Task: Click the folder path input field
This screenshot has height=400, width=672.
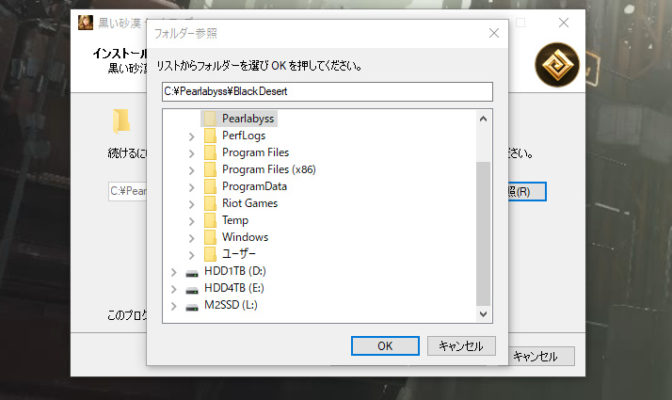Action: (x=327, y=92)
